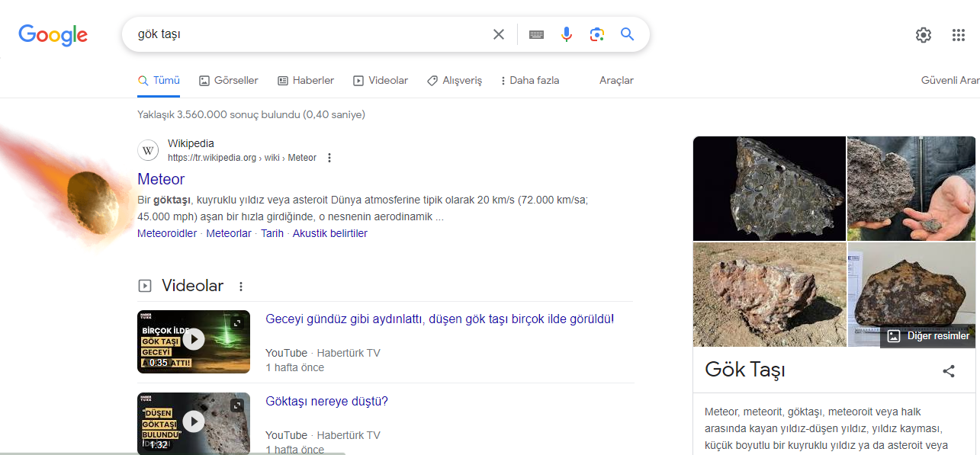
Task: Switch to the Görseller tab
Action: coord(228,80)
